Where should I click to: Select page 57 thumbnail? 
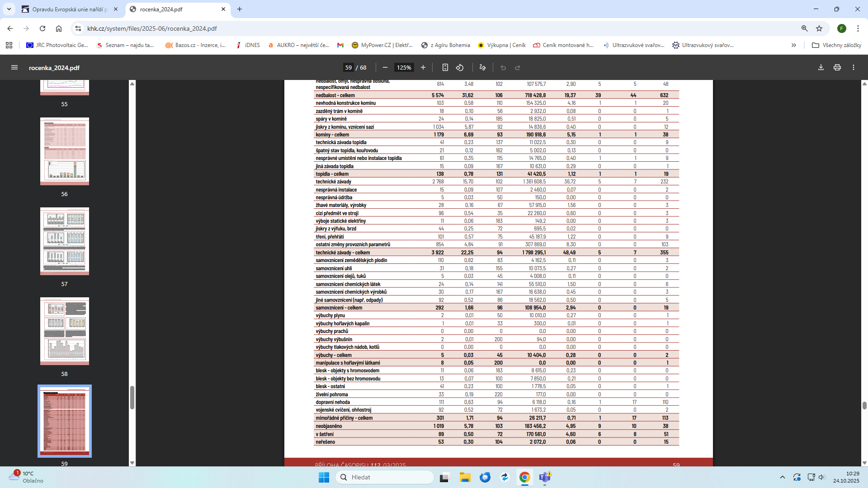(x=65, y=241)
